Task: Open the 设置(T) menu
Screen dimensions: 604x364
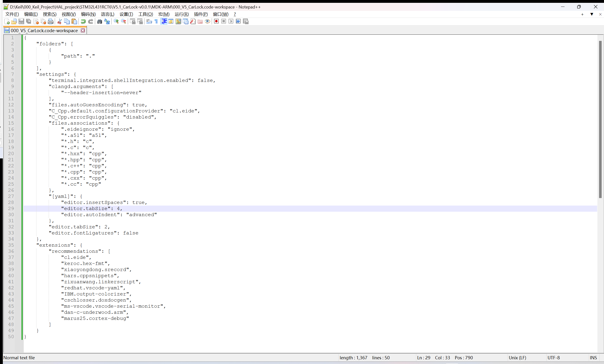Action: click(126, 14)
